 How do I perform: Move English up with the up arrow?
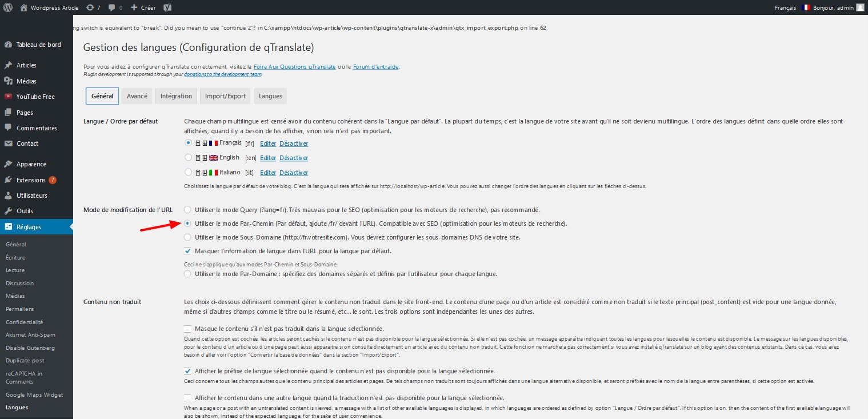coord(198,158)
